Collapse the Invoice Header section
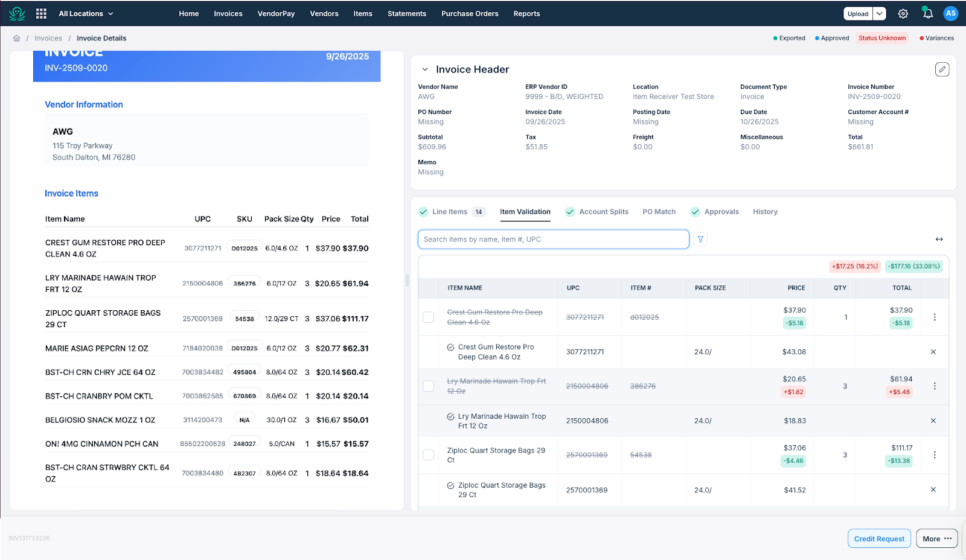The width and height of the screenshot is (966, 560). [425, 69]
